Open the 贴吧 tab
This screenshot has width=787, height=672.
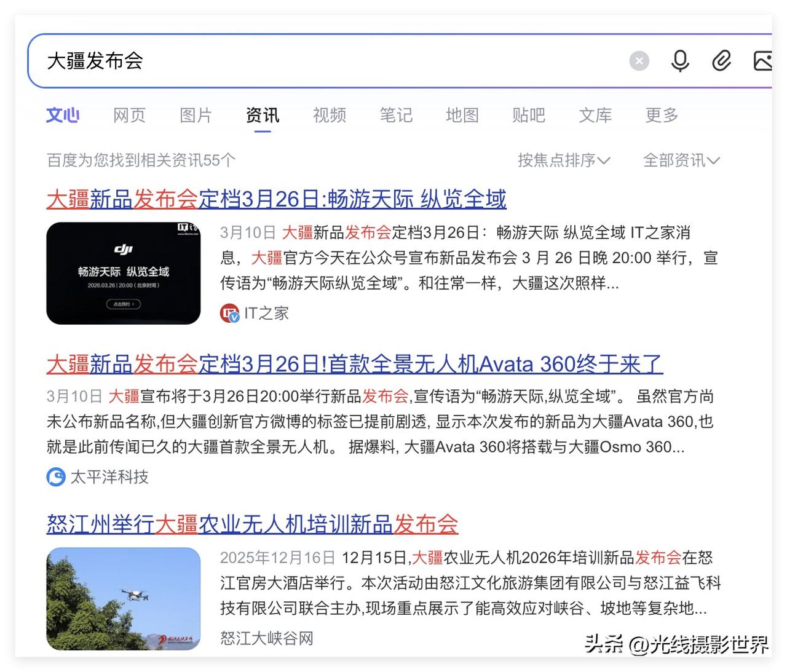point(529,115)
